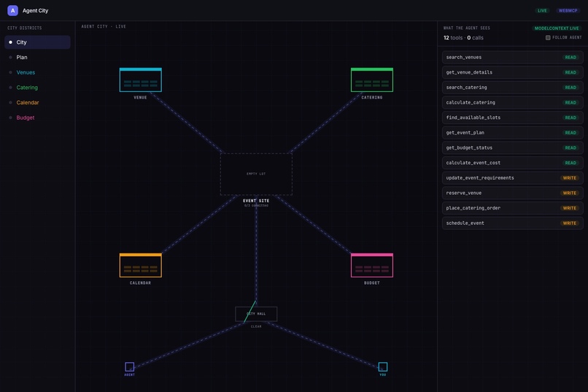The image size is (588, 392).
Task: Click the WRITE tag on reserve_venue
Action: [569, 193]
